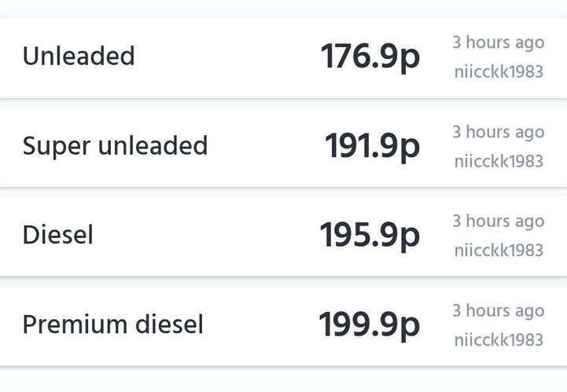The image size is (567, 392).
Task: Click empty area of Super unleaded card
Action: 266,148
